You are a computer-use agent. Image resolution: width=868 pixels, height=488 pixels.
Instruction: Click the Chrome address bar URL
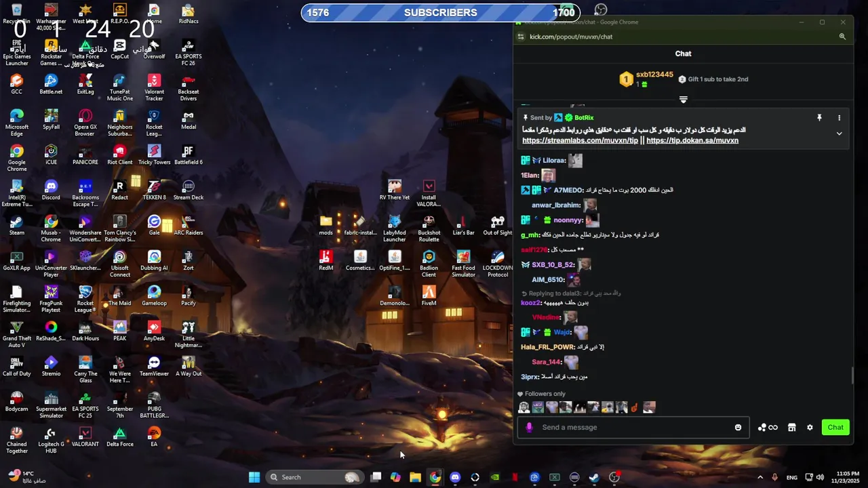tap(571, 37)
